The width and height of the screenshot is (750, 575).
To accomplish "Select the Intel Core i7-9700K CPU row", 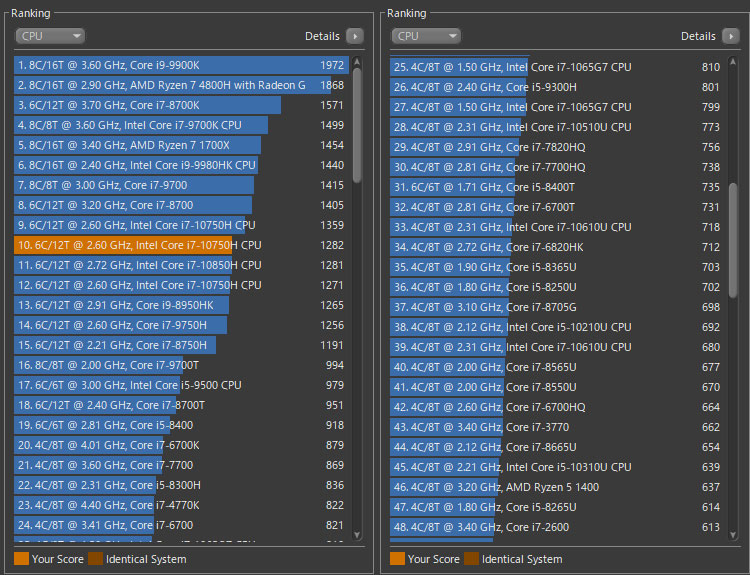I will (x=182, y=125).
